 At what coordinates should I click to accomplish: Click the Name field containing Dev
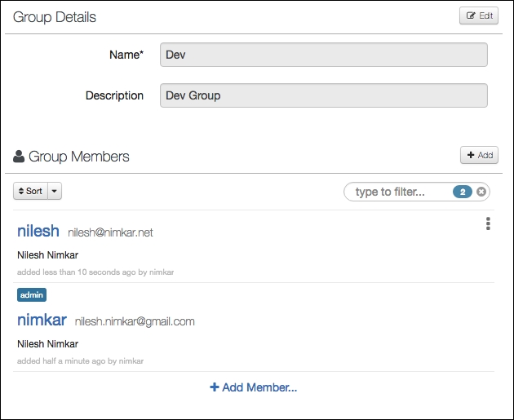coord(324,55)
